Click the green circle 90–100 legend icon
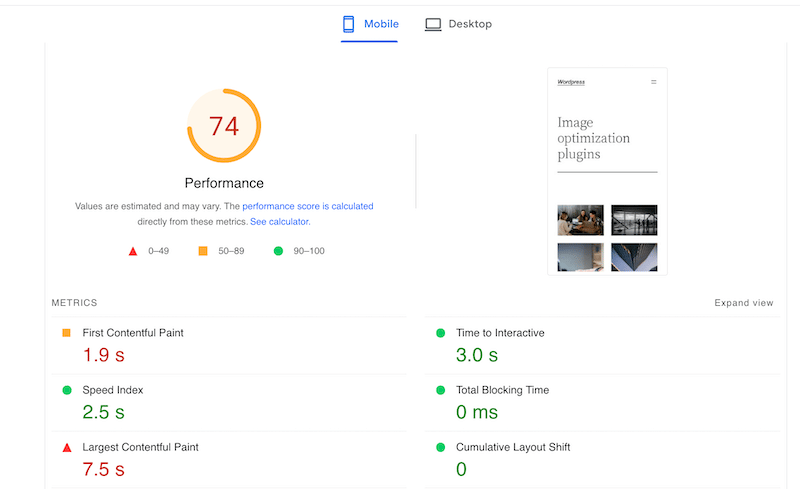Image resolution: width=800 pixels, height=489 pixels. click(x=278, y=251)
